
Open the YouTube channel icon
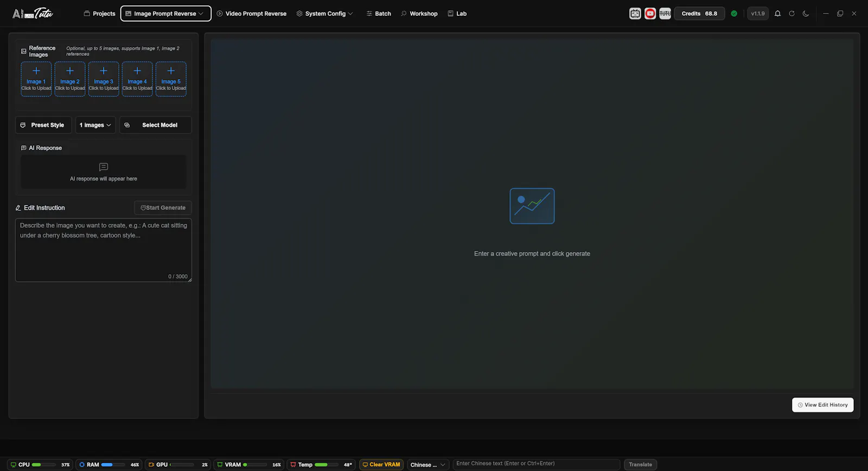click(650, 14)
